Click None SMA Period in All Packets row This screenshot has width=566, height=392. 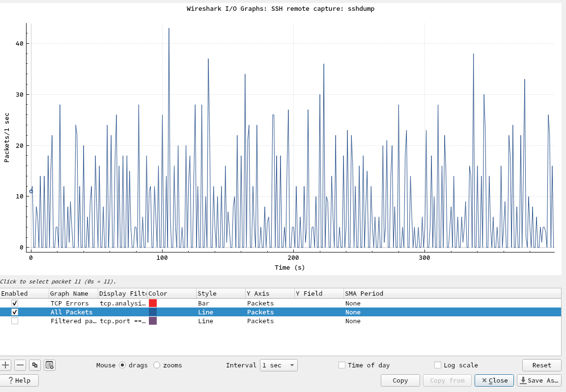[353, 312]
